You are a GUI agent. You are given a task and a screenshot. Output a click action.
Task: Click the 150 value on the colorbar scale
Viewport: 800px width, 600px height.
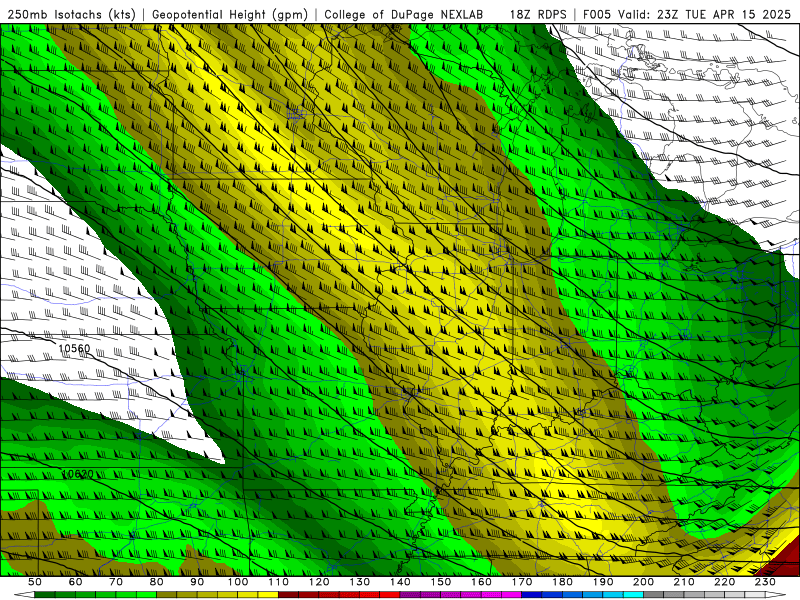(441, 582)
